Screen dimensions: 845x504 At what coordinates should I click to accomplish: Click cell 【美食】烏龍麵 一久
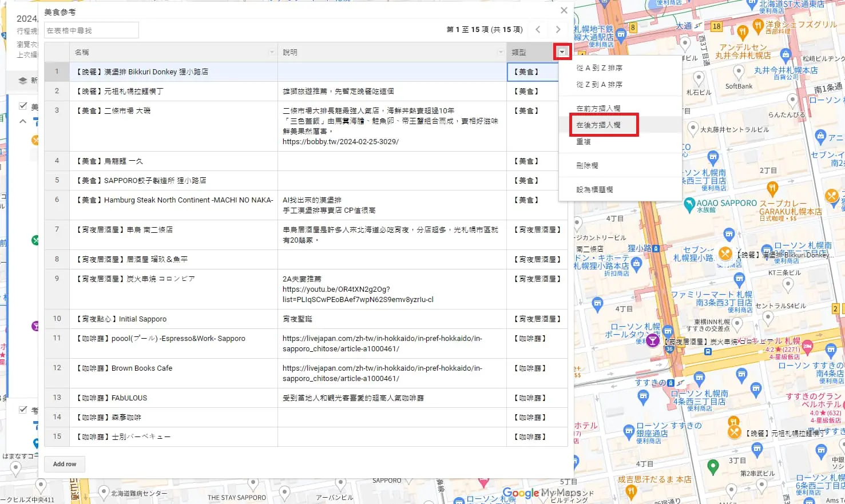[x=173, y=161]
